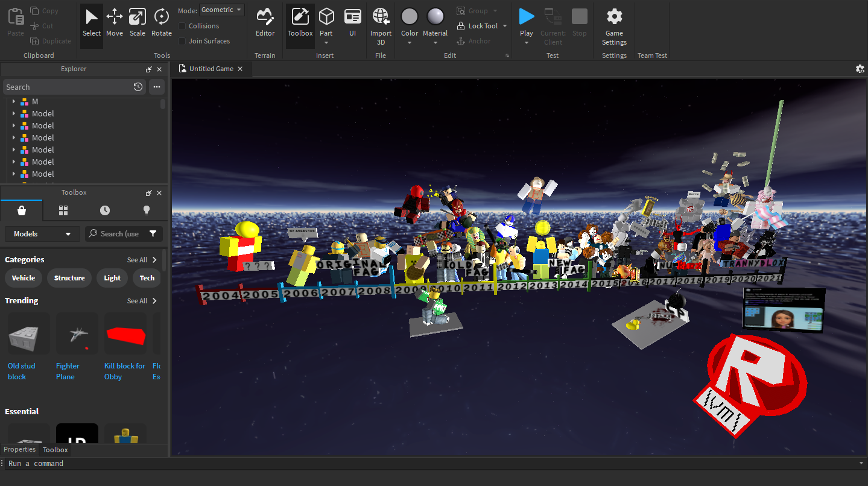Click Cut in Clipboard group
This screenshot has width=868, height=486.
[42, 26]
